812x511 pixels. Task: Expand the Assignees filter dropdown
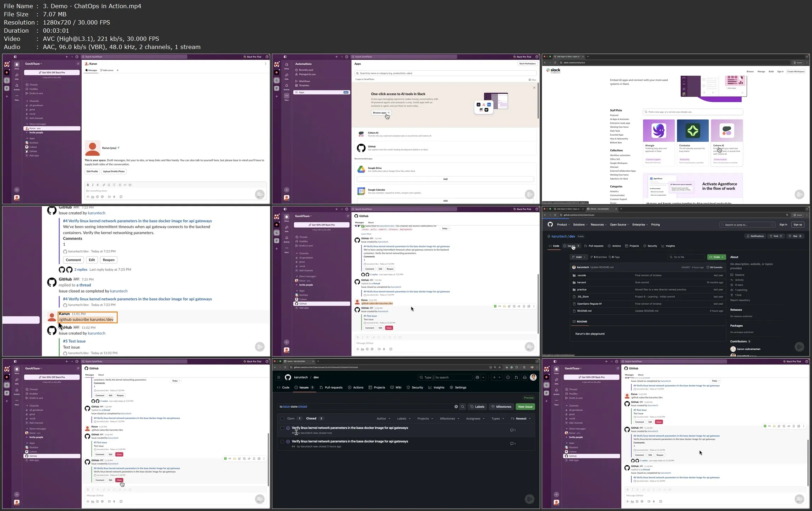point(475,419)
